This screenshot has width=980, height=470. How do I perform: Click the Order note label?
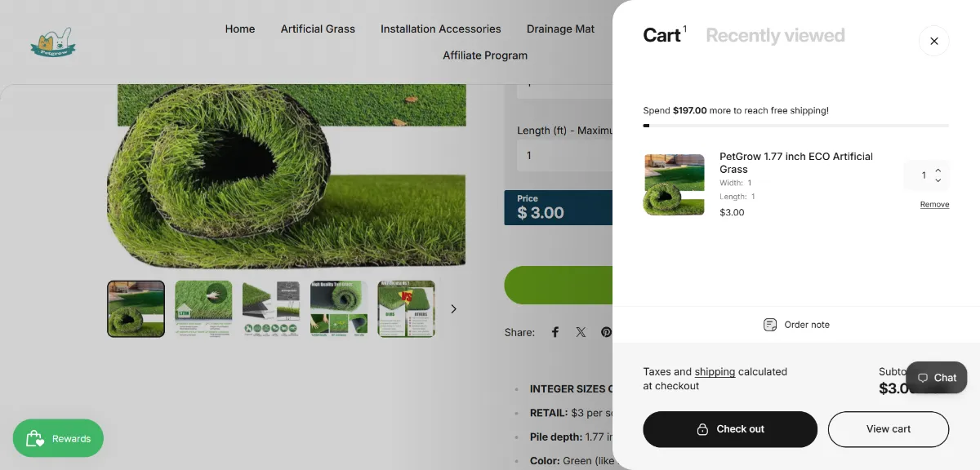(807, 325)
